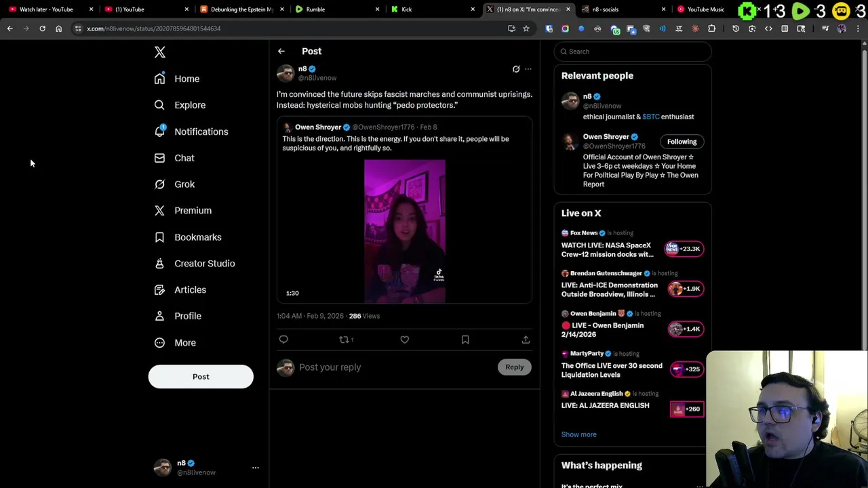
Task: Open Chat from sidebar
Action: click(174, 158)
